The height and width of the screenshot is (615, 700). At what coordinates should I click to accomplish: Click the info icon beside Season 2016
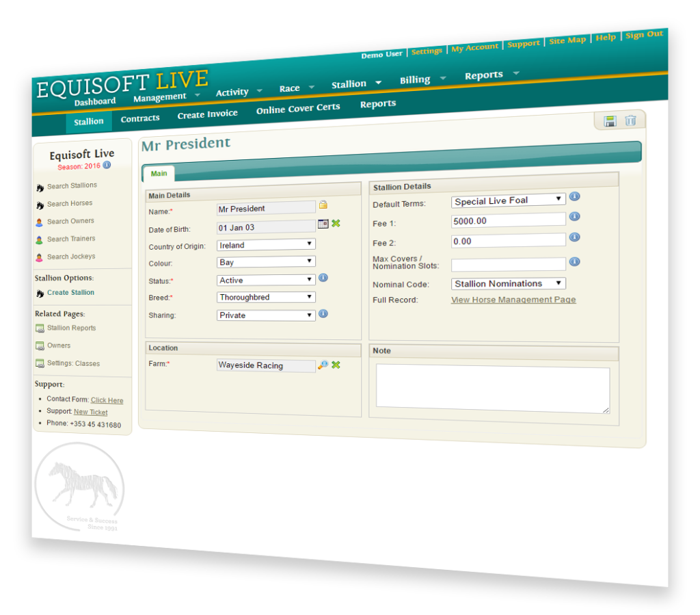(107, 166)
